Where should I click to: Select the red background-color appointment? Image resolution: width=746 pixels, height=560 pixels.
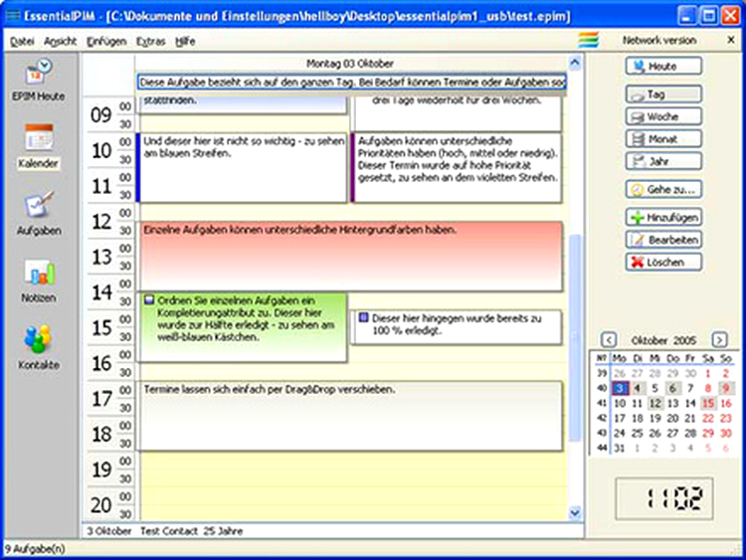pyautogui.click(x=351, y=257)
